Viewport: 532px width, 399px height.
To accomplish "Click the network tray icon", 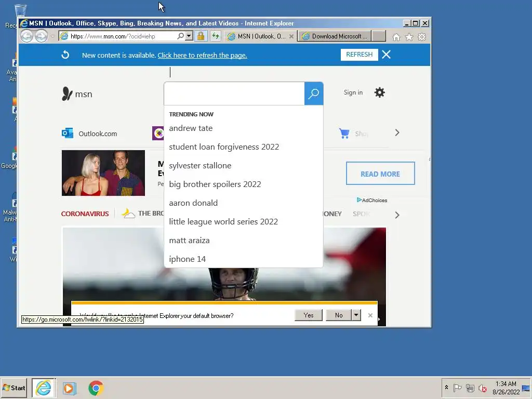I will [x=470, y=388].
